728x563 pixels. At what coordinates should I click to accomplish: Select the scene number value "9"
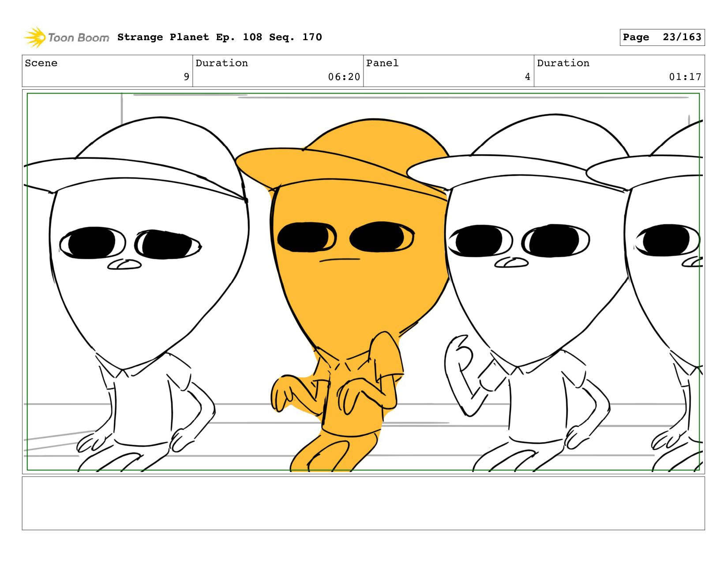point(187,77)
